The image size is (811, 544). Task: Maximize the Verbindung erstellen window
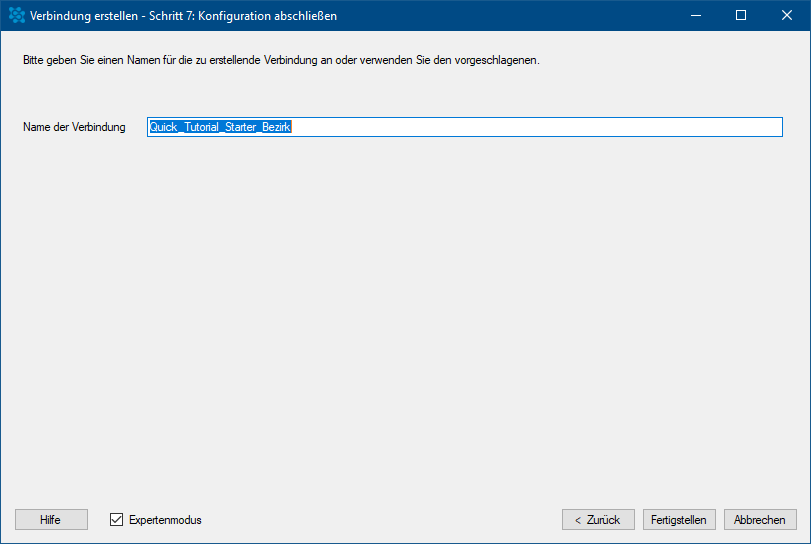pos(741,16)
